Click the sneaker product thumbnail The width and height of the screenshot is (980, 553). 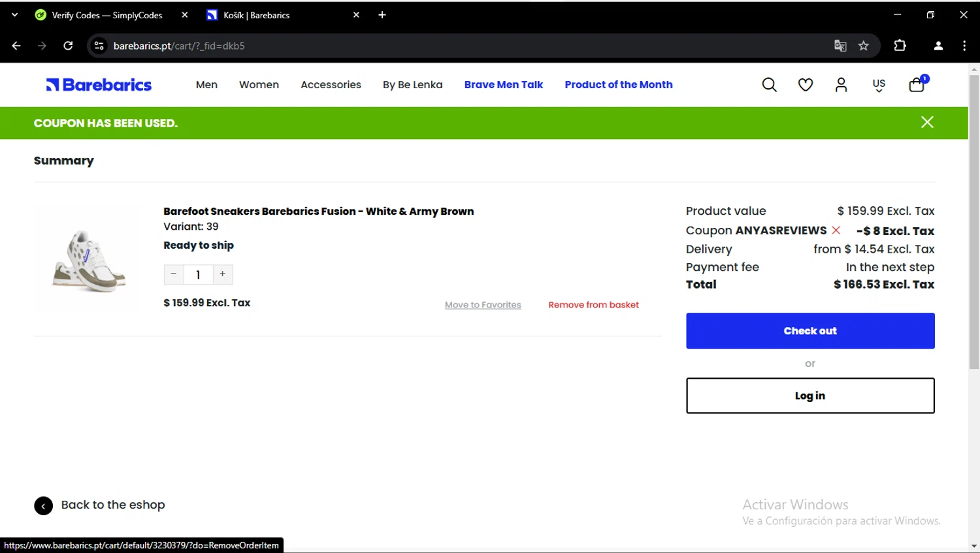click(88, 261)
